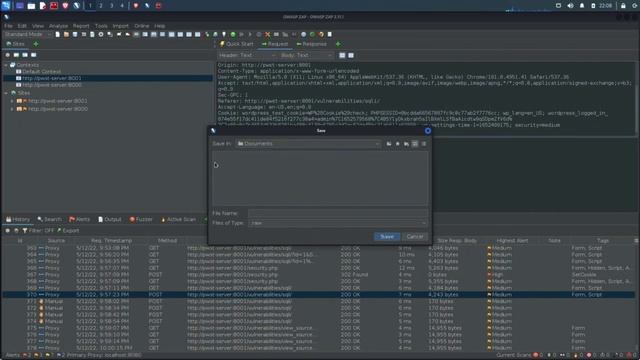The image size is (640, 360).
Task: Sort by Req. Timestamp column header
Action: click(111, 241)
